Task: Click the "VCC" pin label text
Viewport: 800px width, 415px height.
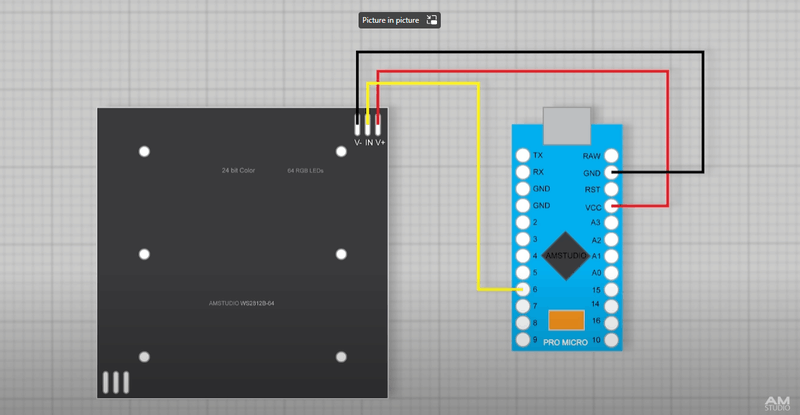Action: tap(593, 208)
